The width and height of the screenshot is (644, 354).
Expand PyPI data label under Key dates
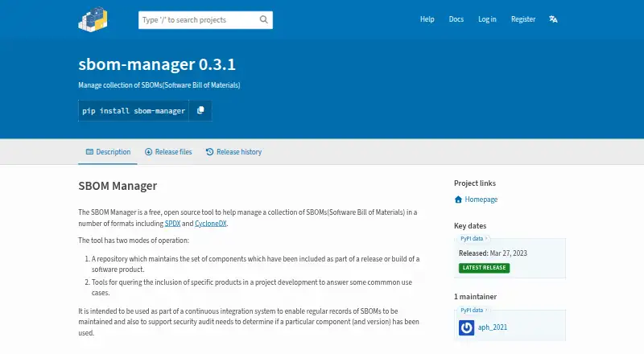(x=473, y=239)
